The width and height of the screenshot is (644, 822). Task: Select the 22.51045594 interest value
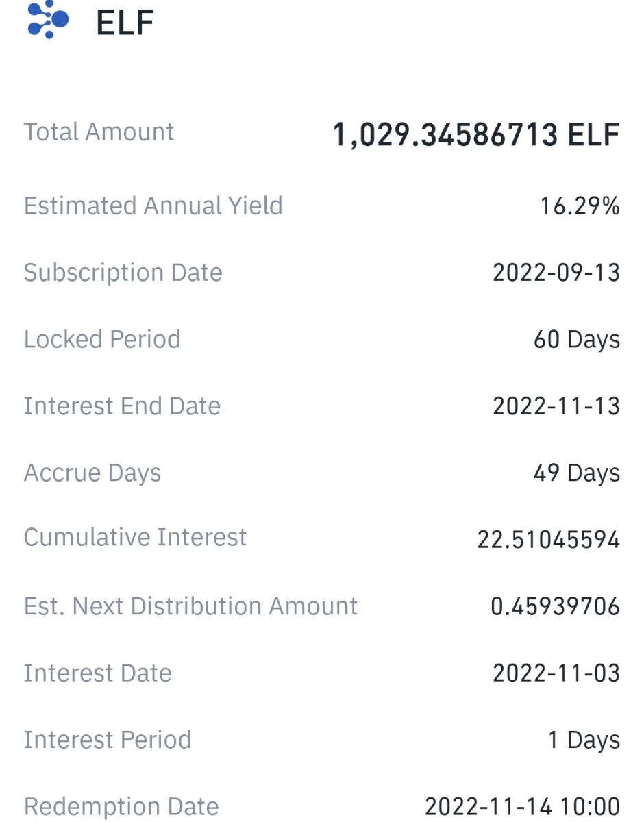click(549, 540)
